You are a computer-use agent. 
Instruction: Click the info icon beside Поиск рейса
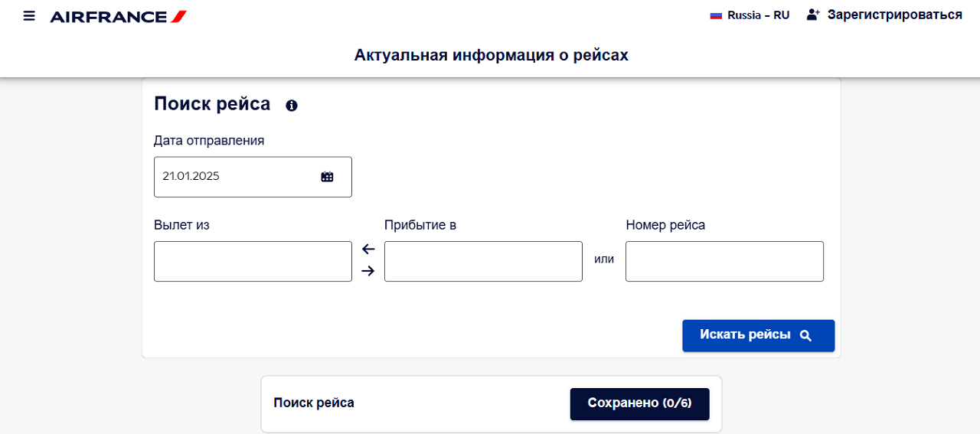pos(291,106)
